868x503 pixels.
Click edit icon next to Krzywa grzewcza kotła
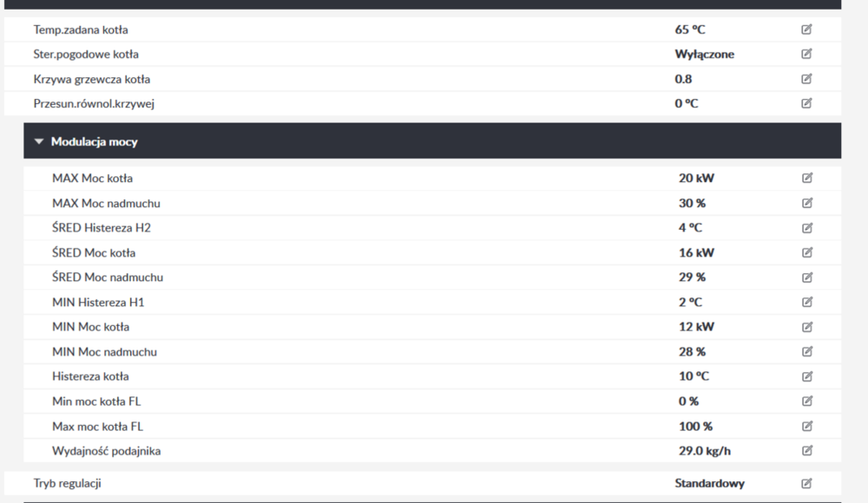(x=806, y=78)
